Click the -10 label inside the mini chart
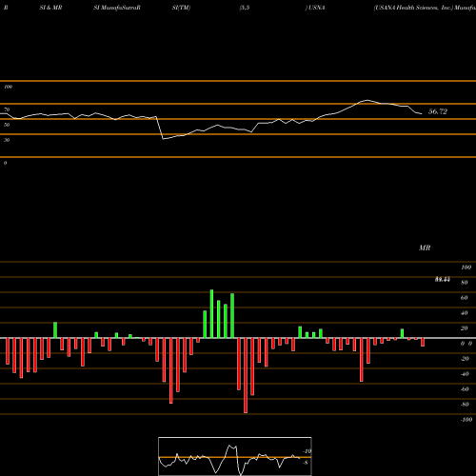 coord(307,451)
